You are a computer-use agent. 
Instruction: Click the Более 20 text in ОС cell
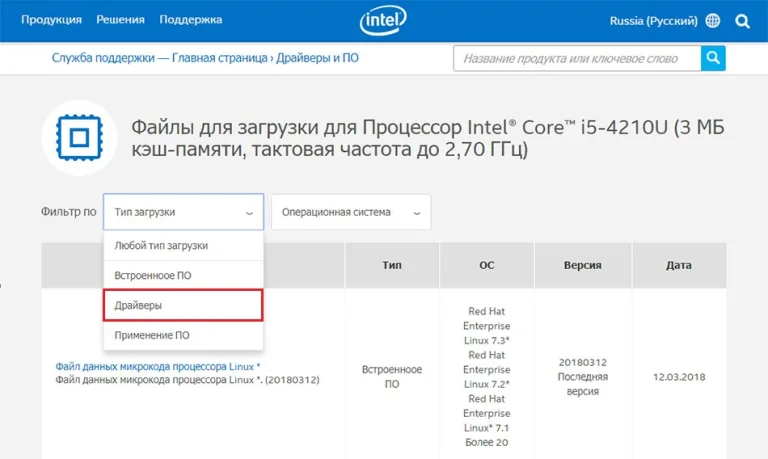pos(486,442)
